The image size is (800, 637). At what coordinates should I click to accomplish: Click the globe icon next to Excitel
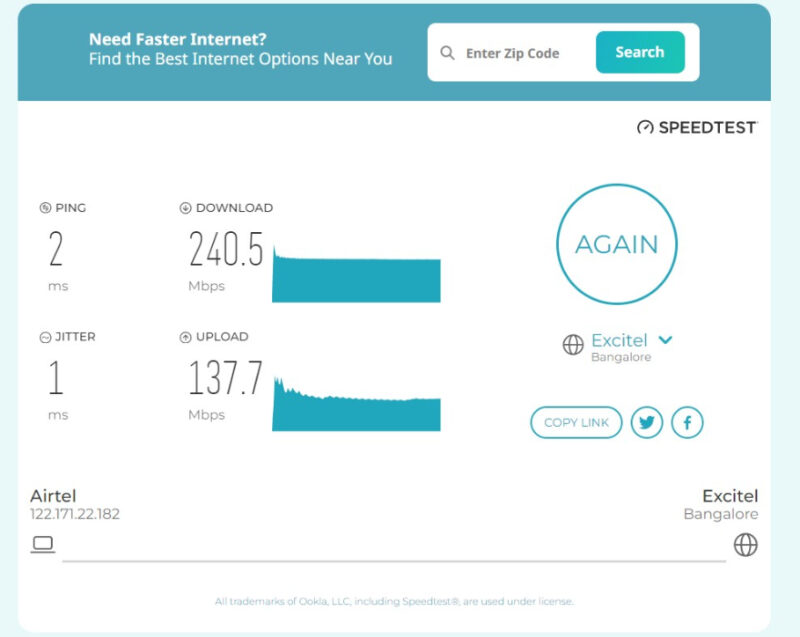coord(572,346)
